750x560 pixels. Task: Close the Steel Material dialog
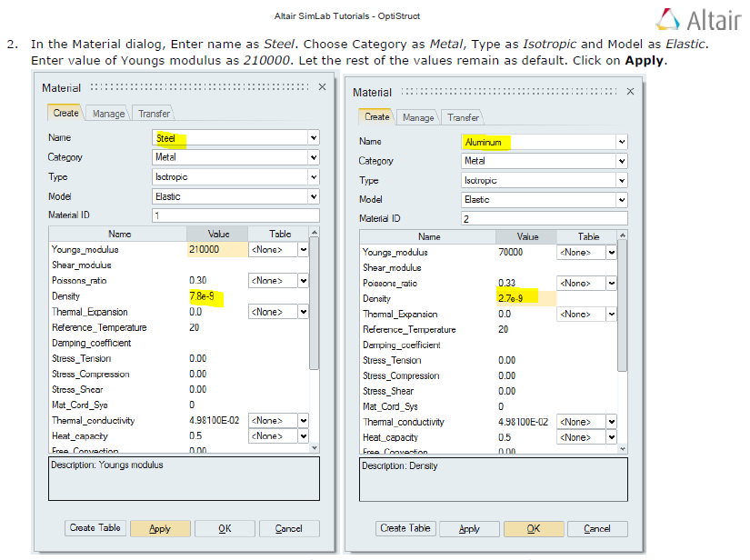tap(323, 87)
